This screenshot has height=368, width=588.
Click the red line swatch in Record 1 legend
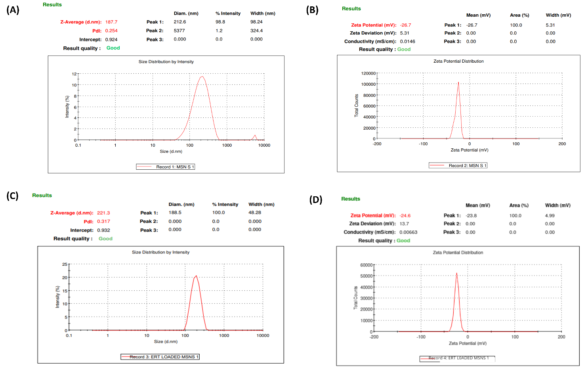(x=145, y=167)
